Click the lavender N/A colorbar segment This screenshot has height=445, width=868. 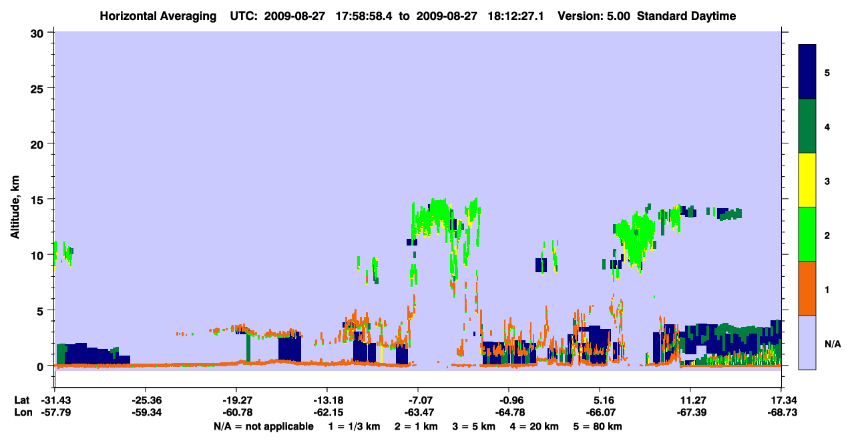[x=807, y=342]
